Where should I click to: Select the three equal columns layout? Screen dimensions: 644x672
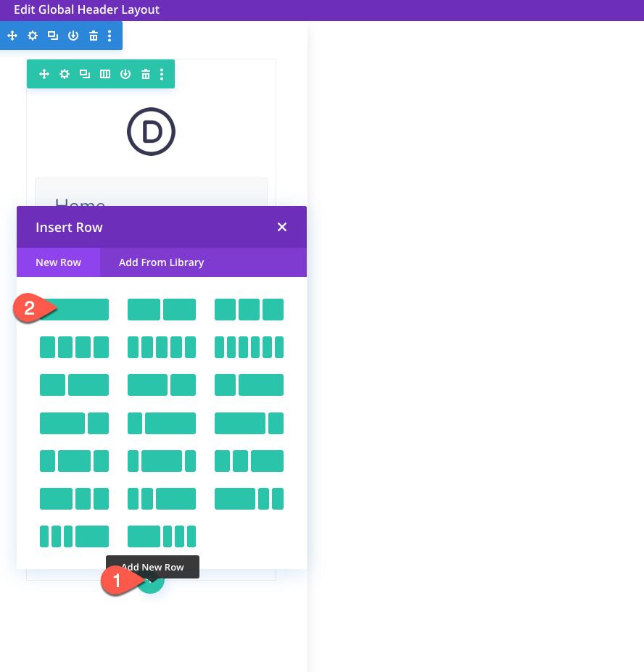249,310
